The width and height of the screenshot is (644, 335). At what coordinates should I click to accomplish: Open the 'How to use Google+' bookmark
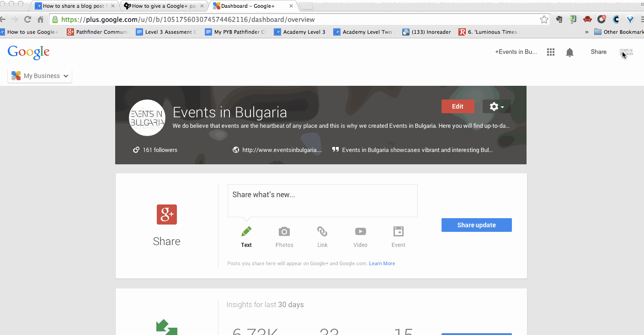(29, 32)
